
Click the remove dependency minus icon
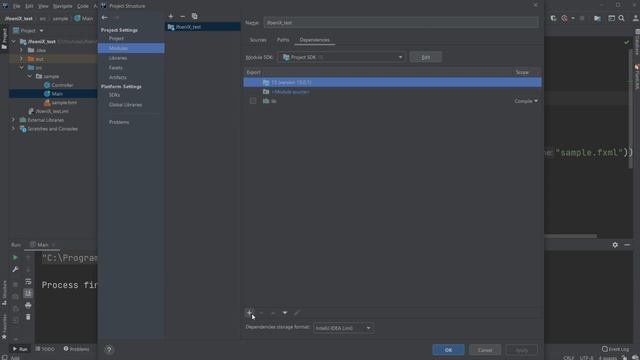(x=261, y=313)
